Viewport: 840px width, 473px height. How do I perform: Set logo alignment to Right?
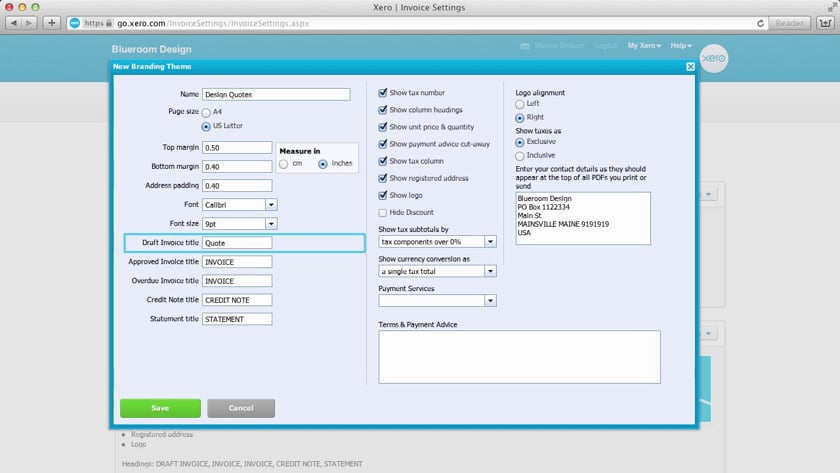pos(520,118)
